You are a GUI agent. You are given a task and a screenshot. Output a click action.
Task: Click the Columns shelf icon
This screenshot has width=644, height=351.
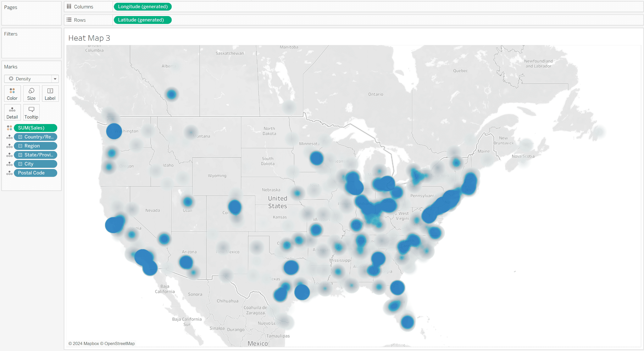tap(69, 6)
